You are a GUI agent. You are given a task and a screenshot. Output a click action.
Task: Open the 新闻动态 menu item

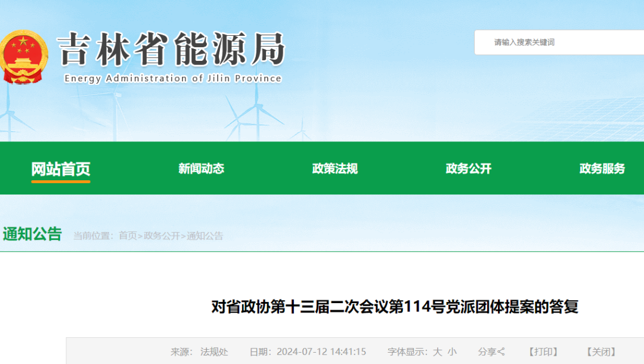(x=201, y=169)
